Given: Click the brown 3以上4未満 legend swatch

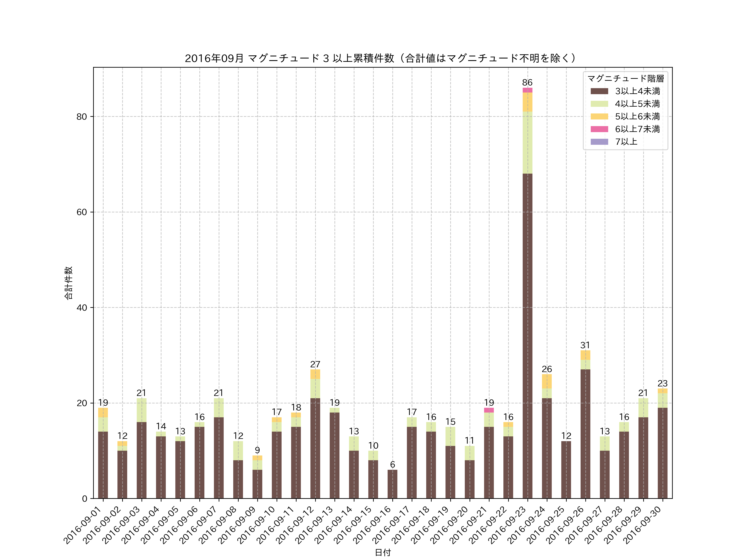Looking at the screenshot, I should coord(599,91).
